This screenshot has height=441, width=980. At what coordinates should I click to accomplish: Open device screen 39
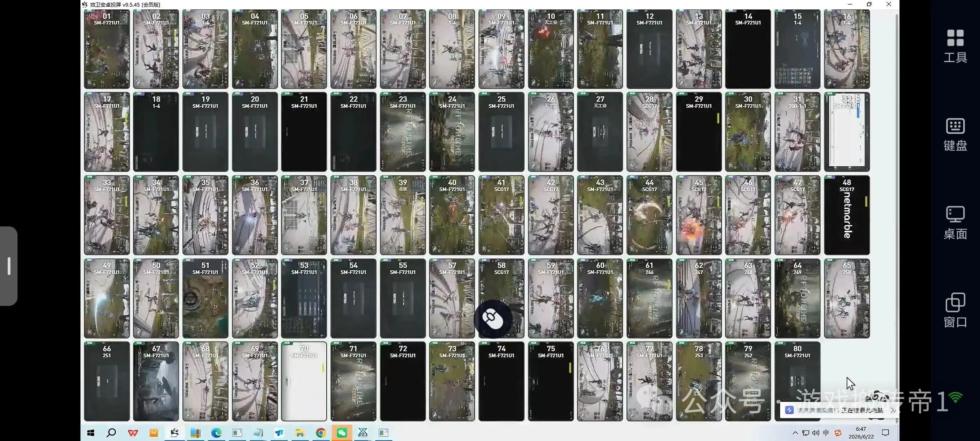(403, 215)
